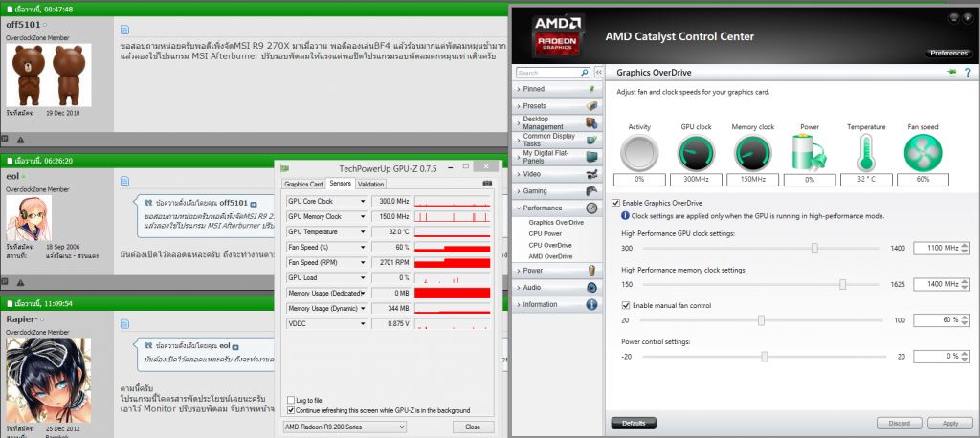Toggle Enable Graphics OverDrive checkbox
Screen dimensions: 980x438
point(616,203)
